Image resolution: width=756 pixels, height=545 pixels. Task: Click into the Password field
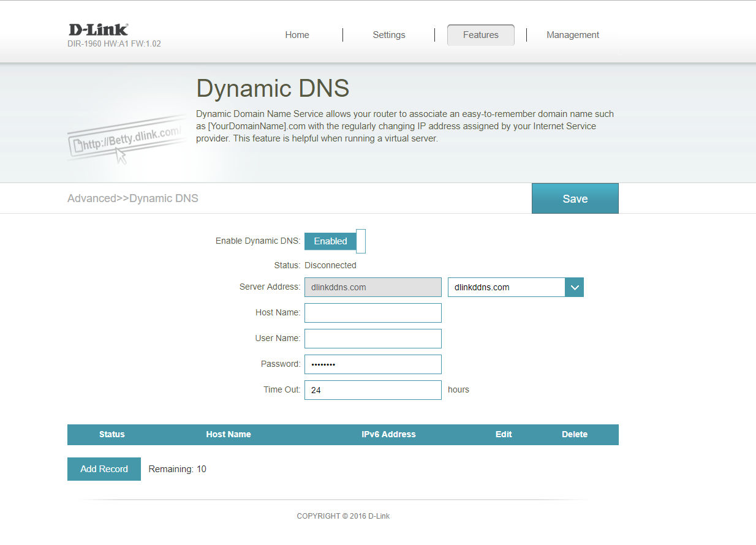click(373, 364)
